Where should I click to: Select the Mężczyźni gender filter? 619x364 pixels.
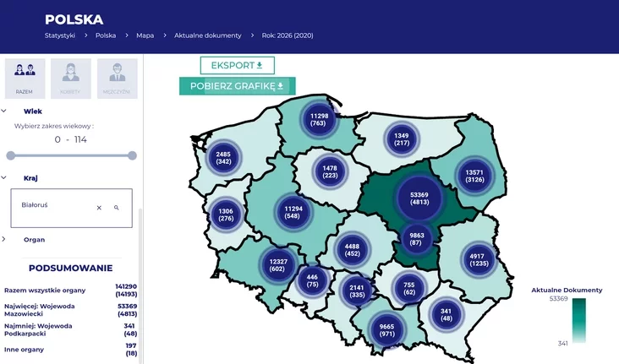click(x=118, y=77)
